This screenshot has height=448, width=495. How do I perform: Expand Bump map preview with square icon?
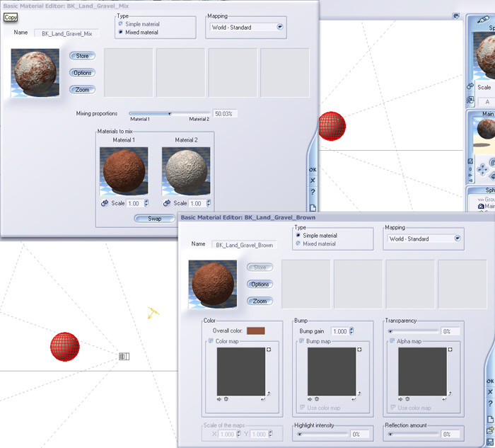tap(359, 350)
